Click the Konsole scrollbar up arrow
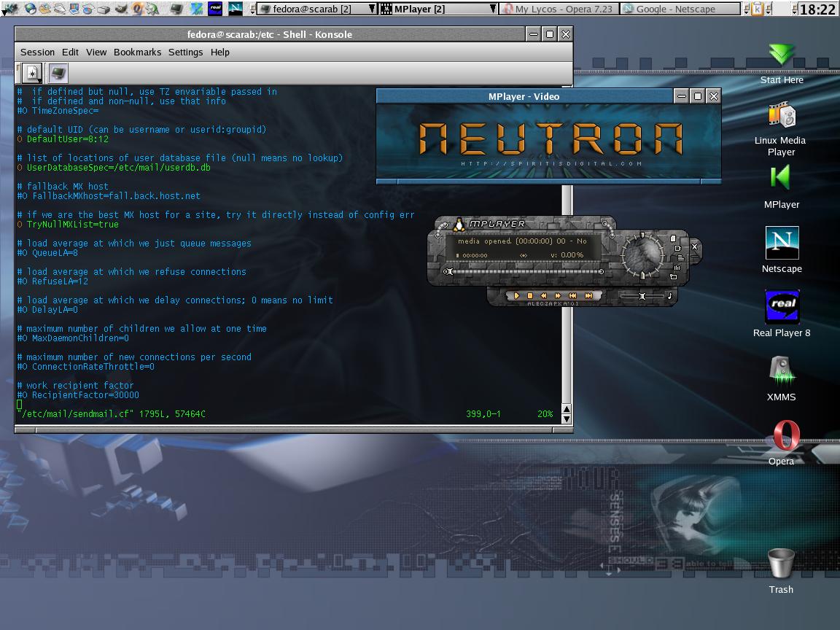 coord(567,409)
